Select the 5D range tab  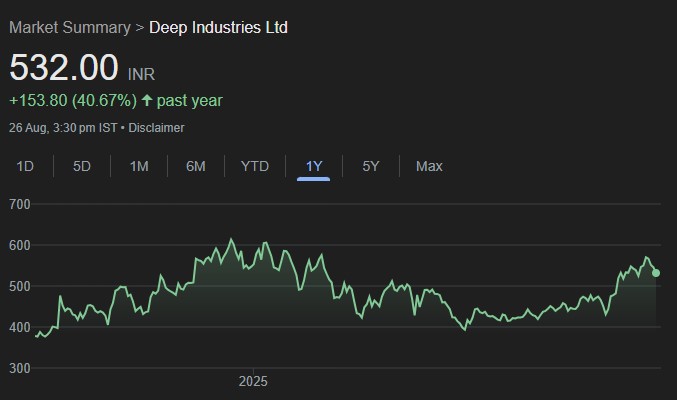82,166
